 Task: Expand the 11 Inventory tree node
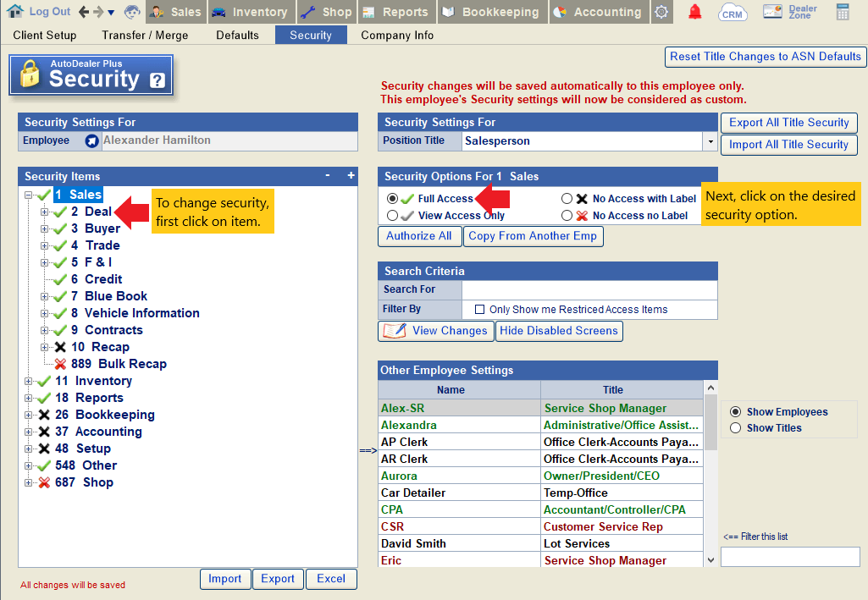pos(28,381)
